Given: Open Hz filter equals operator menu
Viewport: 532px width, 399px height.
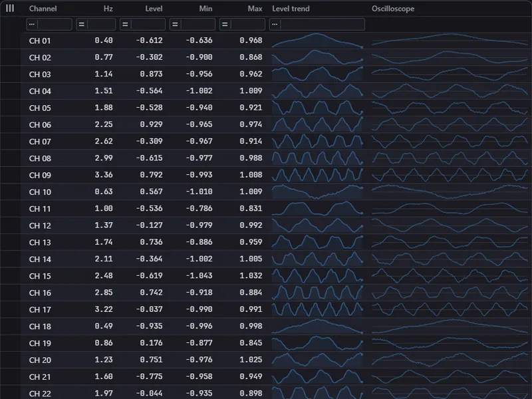Looking at the screenshot, I should pyautogui.click(x=81, y=25).
